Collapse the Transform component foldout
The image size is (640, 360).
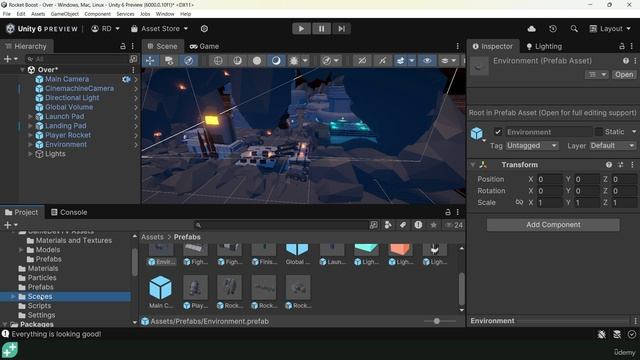[x=473, y=165]
